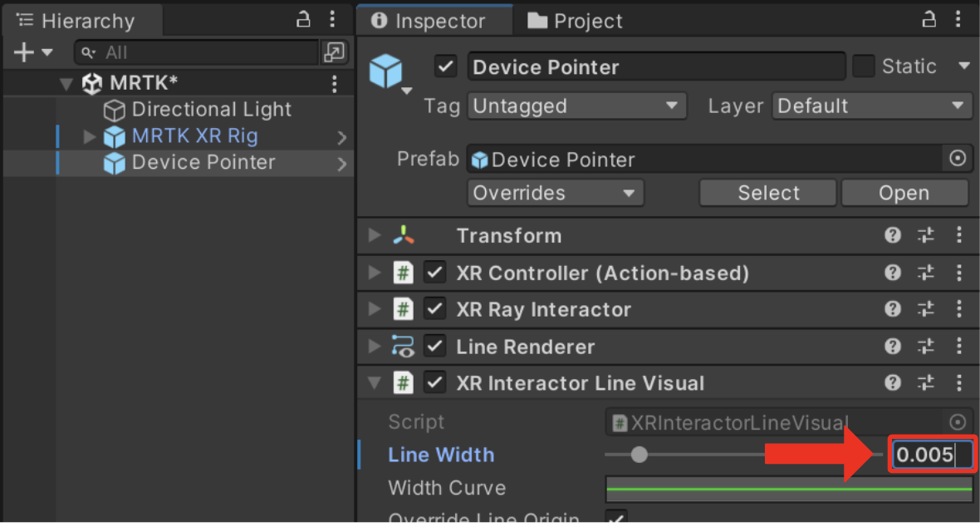Open help for XR Interactor Line Visual

(893, 382)
